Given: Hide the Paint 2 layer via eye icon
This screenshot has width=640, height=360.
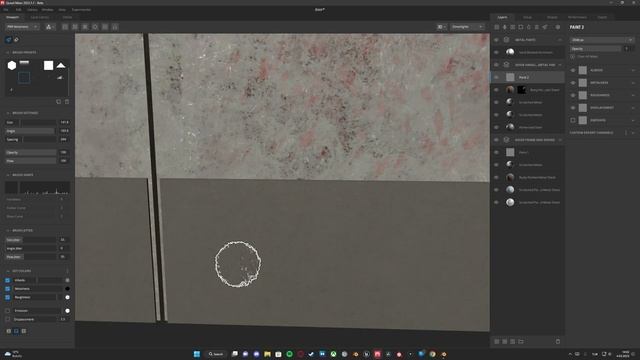Looking at the screenshot, I should pos(496,77).
